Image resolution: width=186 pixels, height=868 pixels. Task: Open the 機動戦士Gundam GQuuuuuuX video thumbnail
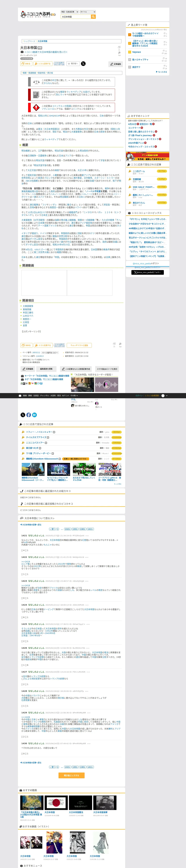pyautogui.click(x=33, y=469)
